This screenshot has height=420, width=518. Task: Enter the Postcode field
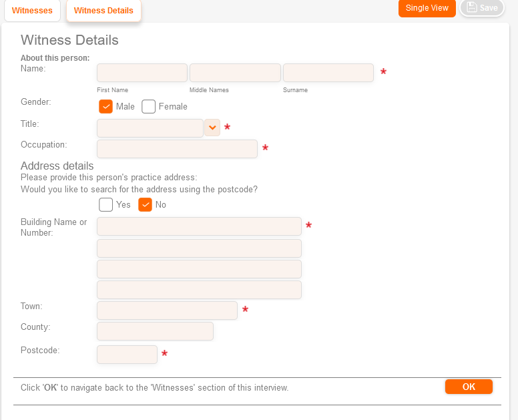click(127, 355)
